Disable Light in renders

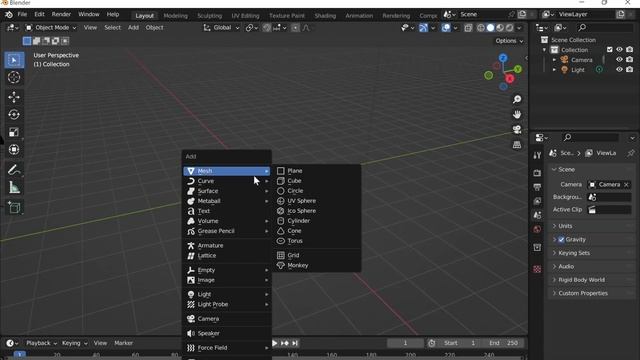[629, 69]
